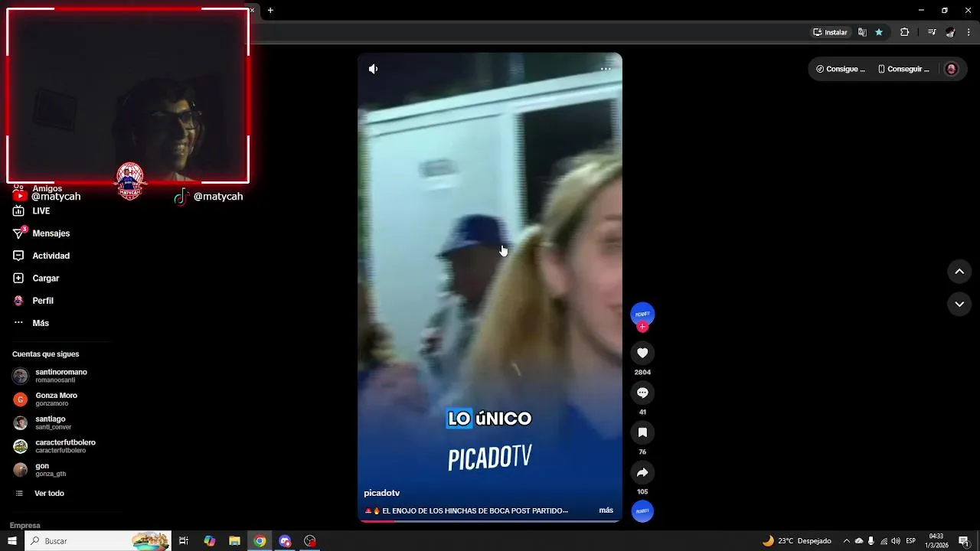Open Task View in the taskbar

coord(184,541)
